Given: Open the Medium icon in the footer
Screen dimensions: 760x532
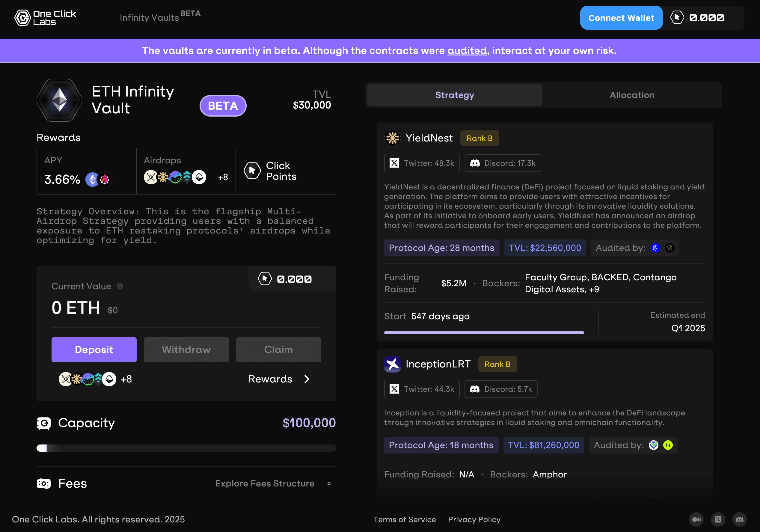Looking at the screenshot, I should coord(696,519).
